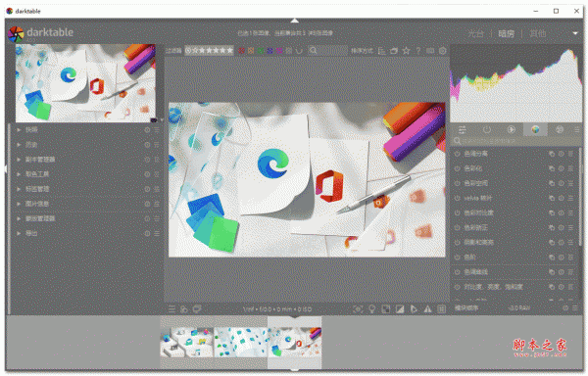Open the 色调分离 module
Viewport: 588px width, 376px height.
point(475,154)
